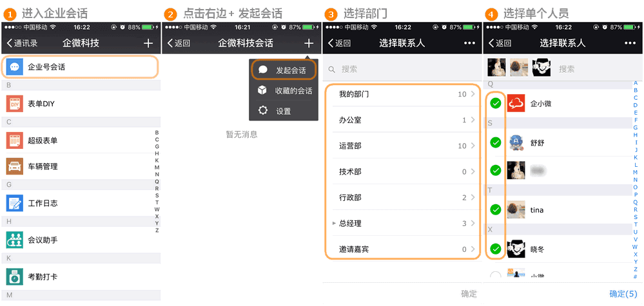Tap 会议助手 label text
The height and width of the screenshot is (306, 644).
[43, 240]
